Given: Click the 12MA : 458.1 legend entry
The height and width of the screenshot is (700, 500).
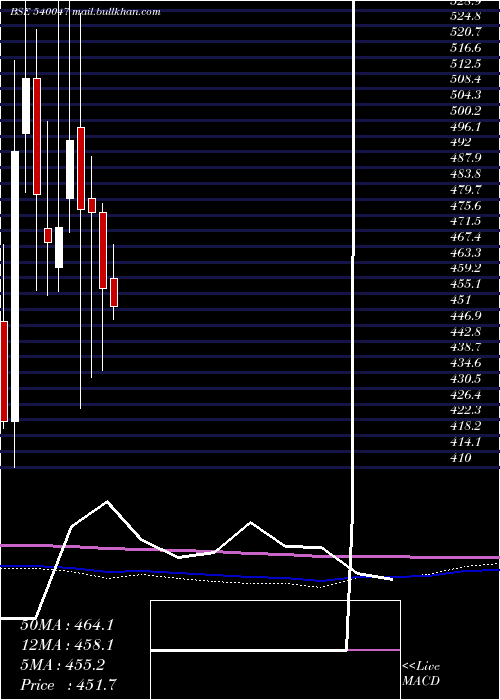Looking at the screenshot, I should coord(67,645).
